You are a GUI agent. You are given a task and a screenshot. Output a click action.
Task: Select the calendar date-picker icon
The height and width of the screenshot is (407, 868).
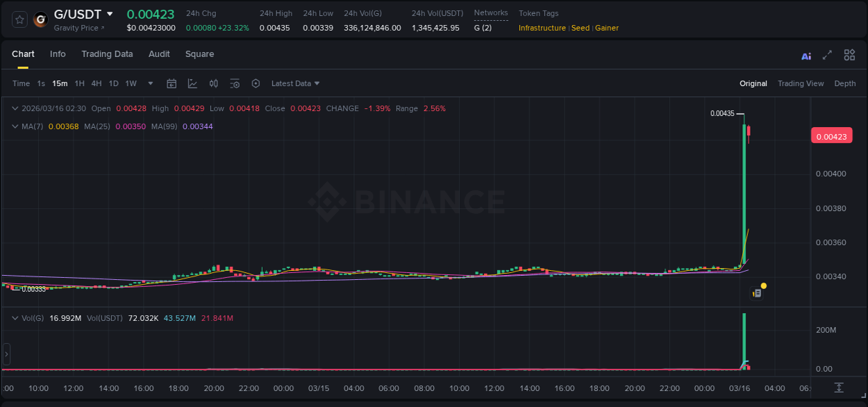pos(172,83)
